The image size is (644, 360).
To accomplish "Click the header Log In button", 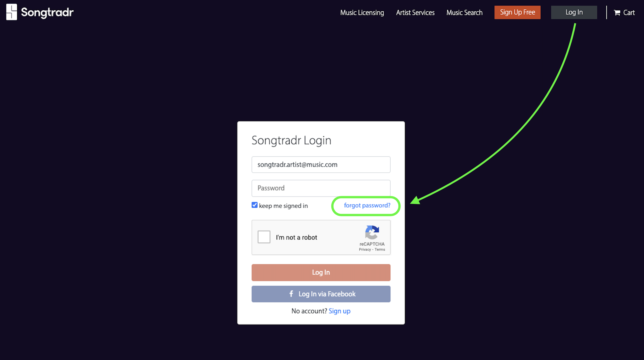I will [574, 12].
